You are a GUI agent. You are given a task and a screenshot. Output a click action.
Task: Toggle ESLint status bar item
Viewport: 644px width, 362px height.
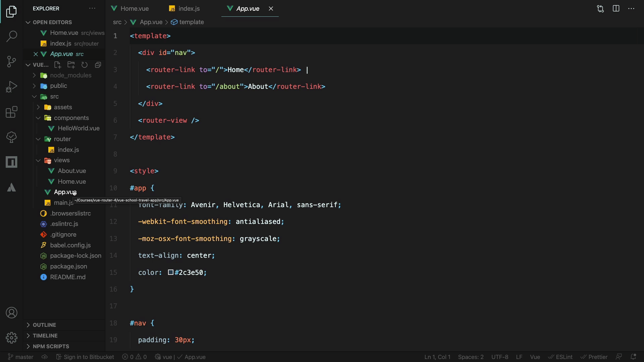pyautogui.click(x=560, y=357)
